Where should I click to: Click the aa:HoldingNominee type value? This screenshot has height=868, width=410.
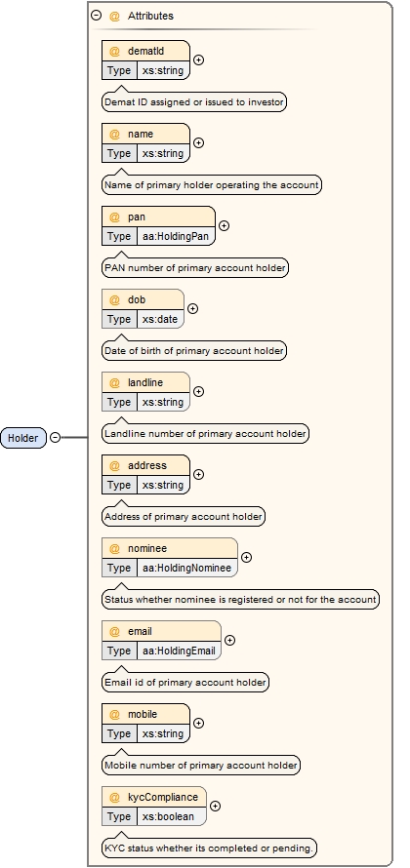(x=186, y=568)
